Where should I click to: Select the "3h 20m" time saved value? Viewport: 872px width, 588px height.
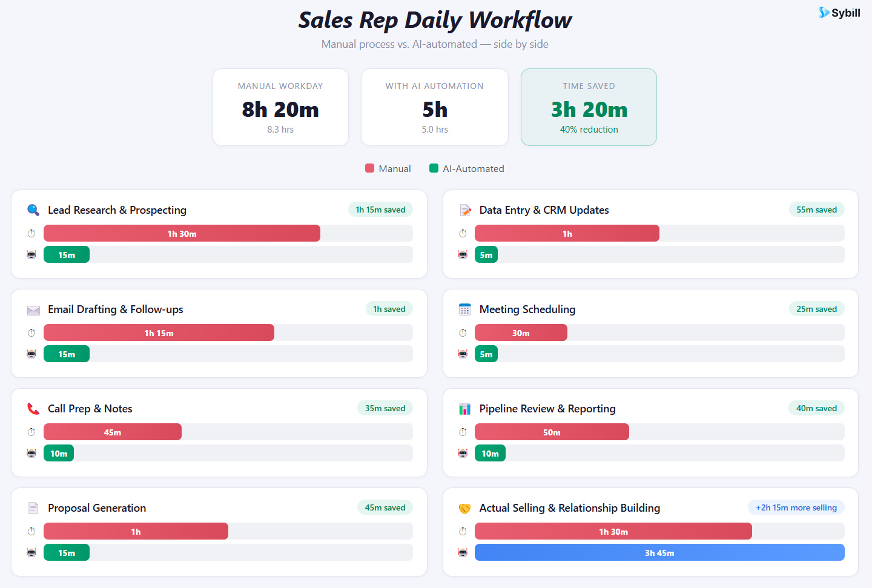tap(589, 110)
